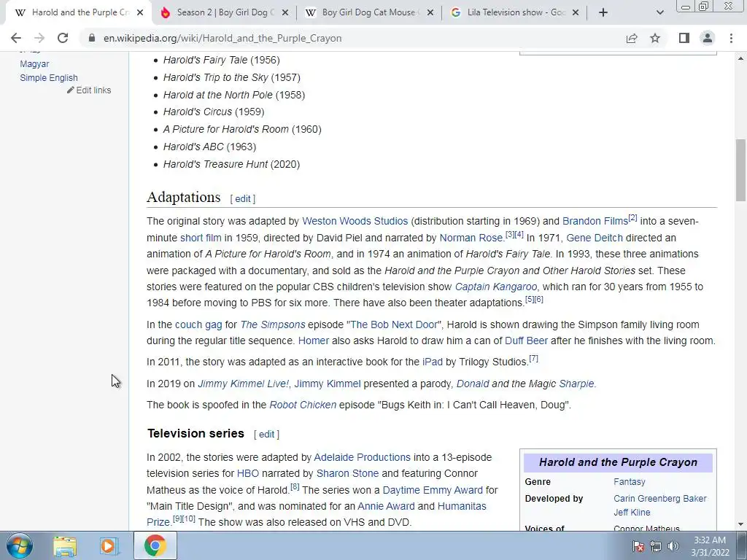This screenshot has width=747, height=560.
Task: Open The Simpsons link
Action: point(273,324)
